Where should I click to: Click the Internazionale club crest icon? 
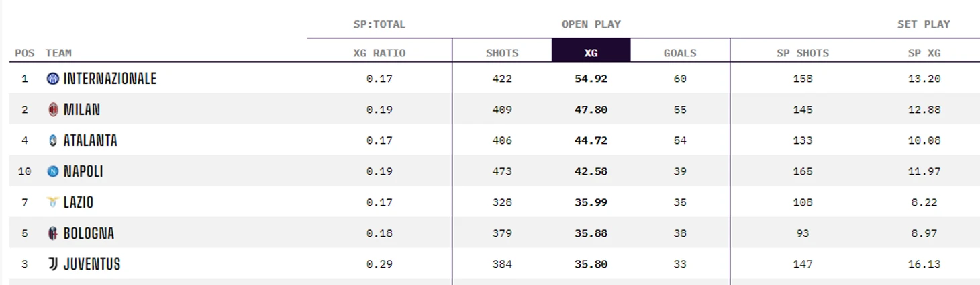click(53, 79)
